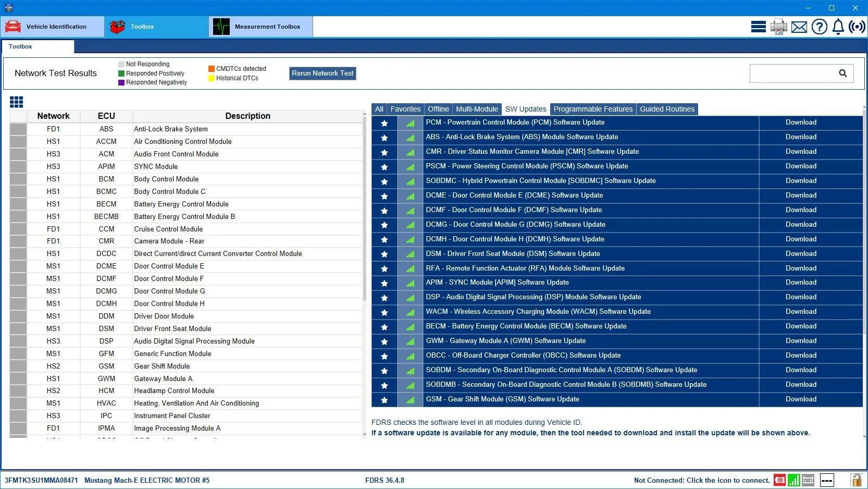This screenshot has height=489, width=868.
Task: Select the grey status cell for ABS row
Action: click(18, 129)
